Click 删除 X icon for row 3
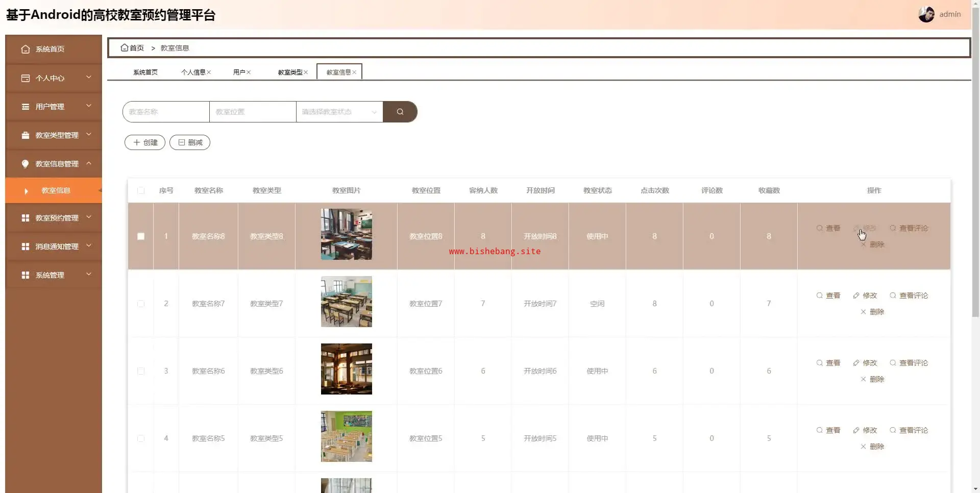Viewport: 980px width, 493px height. coord(863,379)
